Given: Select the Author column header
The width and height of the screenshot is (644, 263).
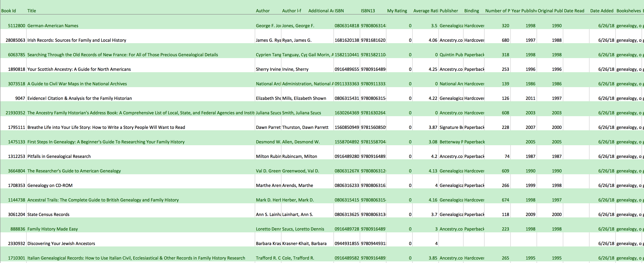Looking at the screenshot, I should pyautogui.click(x=263, y=11).
